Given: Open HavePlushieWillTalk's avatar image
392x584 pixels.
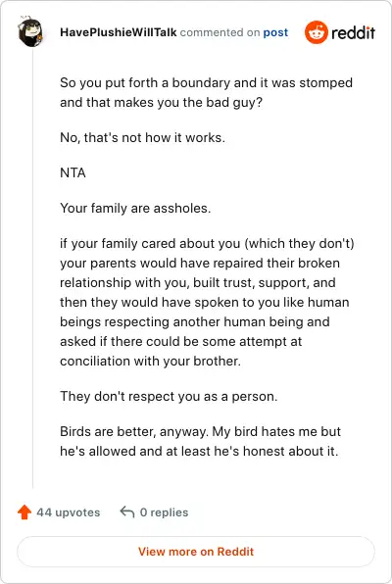Looking at the screenshot, I should [x=30, y=31].
